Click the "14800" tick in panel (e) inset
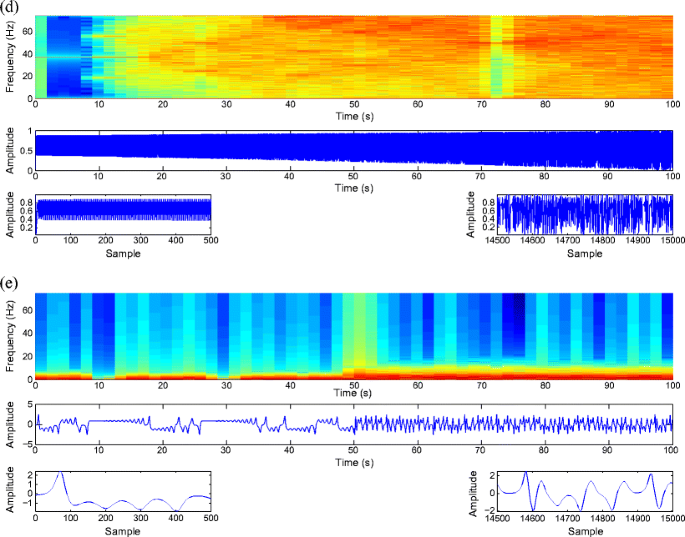 602,518
